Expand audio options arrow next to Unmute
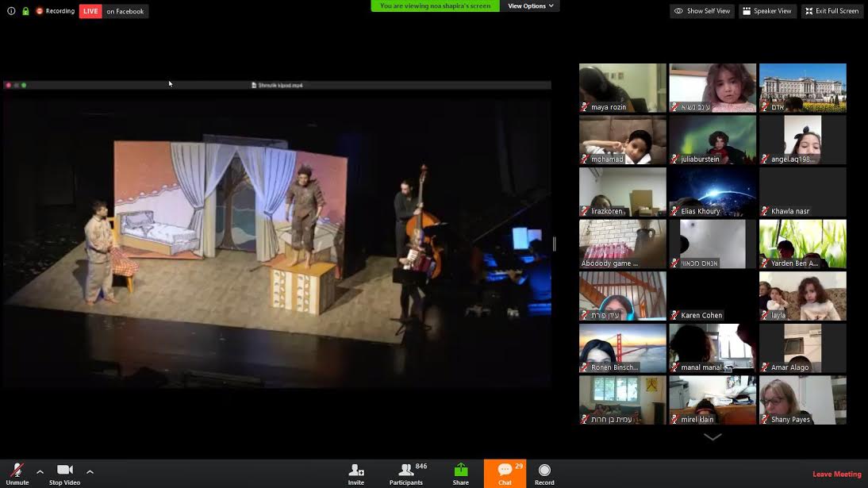 point(40,472)
